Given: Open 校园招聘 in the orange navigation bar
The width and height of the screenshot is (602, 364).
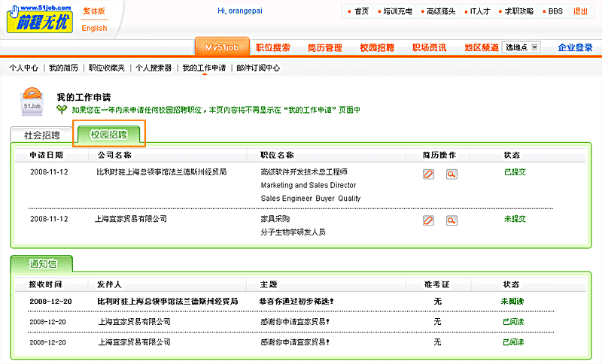Looking at the screenshot, I should (377, 47).
